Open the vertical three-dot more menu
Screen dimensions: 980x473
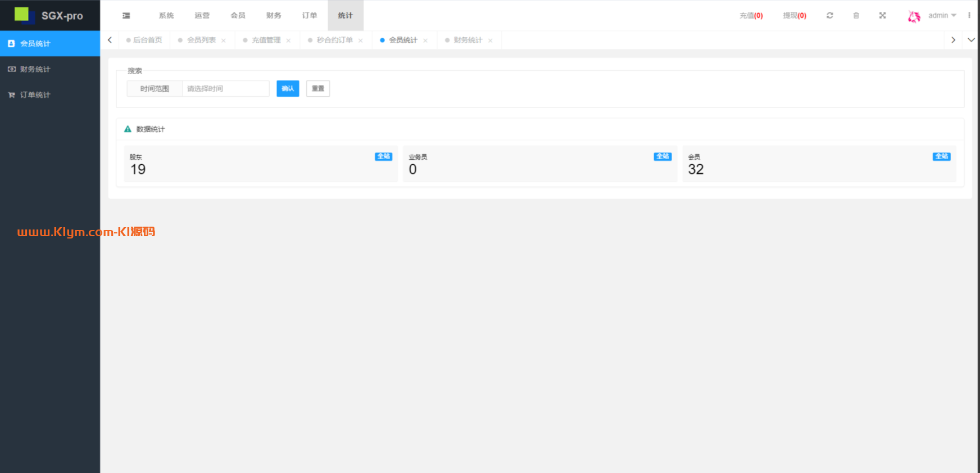tap(969, 16)
